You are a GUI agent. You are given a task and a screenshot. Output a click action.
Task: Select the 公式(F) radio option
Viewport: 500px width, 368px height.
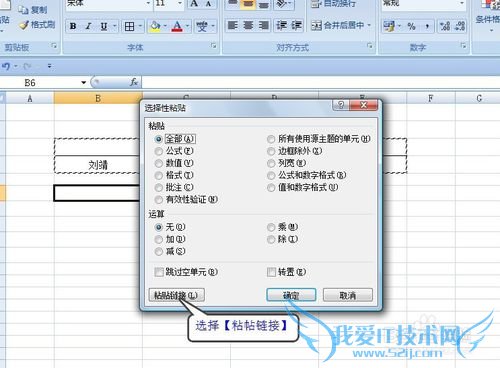pos(174,151)
